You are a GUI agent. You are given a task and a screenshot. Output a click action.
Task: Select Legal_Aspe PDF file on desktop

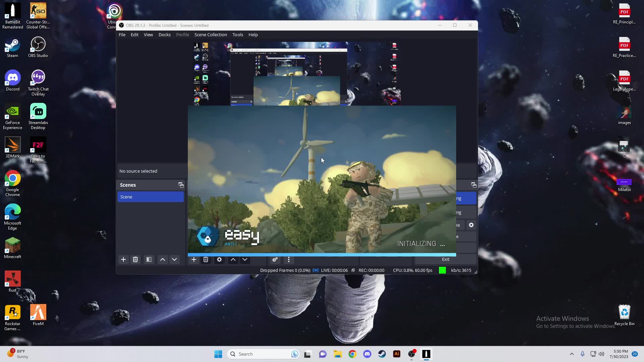tap(624, 81)
